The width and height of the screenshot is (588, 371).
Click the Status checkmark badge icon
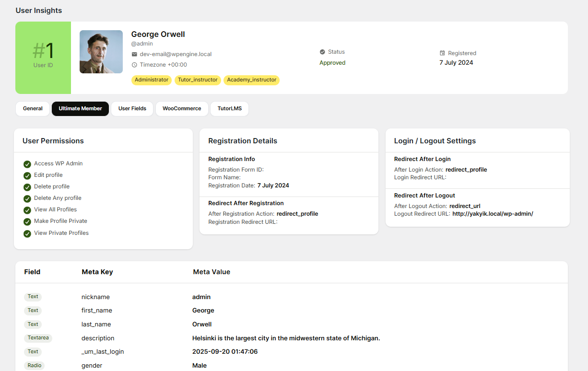point(322,52)
